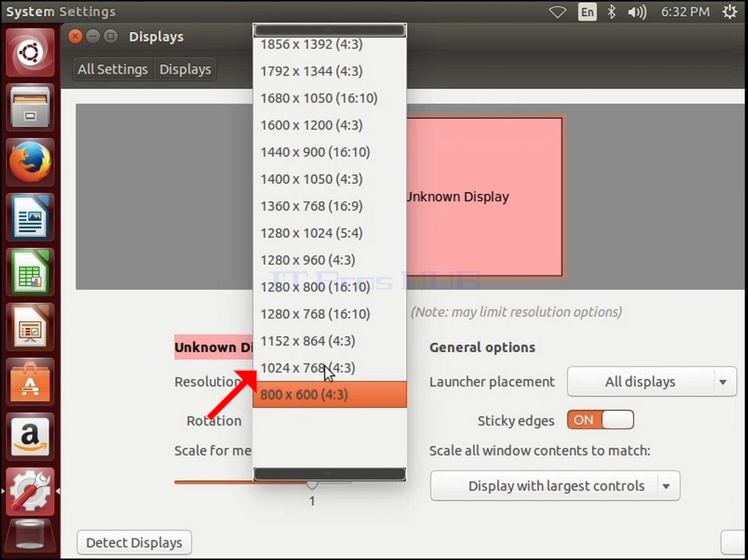Viewport: 748px width, 560px height.
Task: Expand the Launcher placement dropdown
Action: point(652,382)
